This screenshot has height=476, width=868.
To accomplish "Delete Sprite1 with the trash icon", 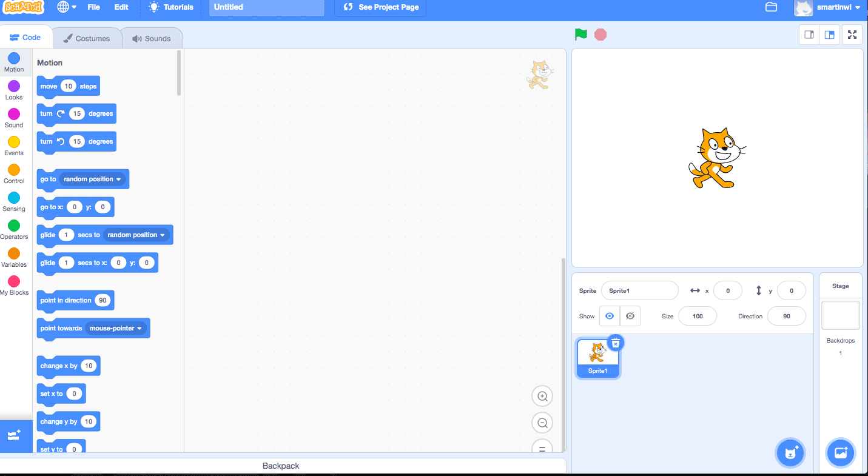I will (x=616, y=343).
